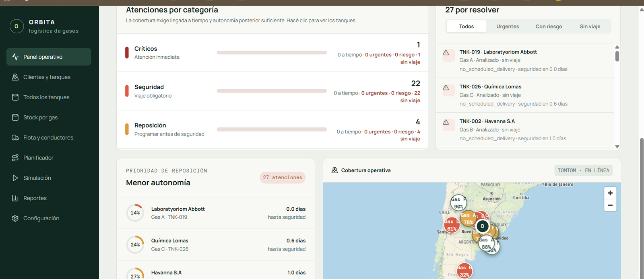Click the Reportes bar chart icon
This screenshot has height=279, width=644.
point(15,198)
